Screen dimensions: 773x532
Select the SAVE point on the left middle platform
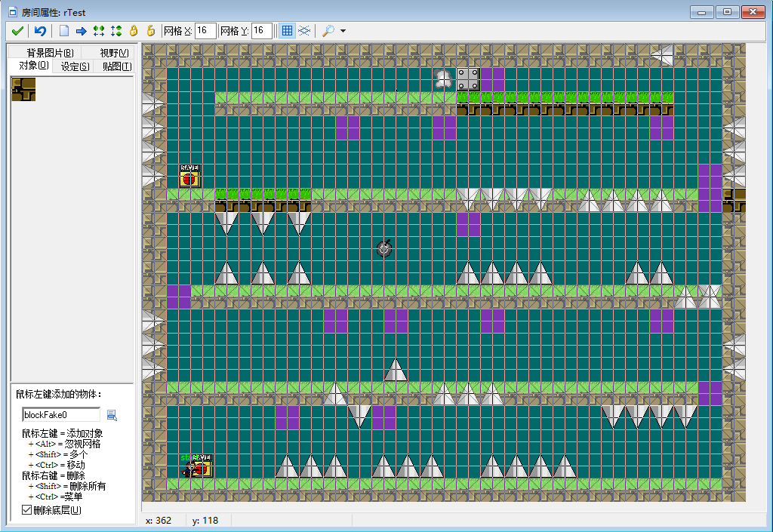(189, 177)
